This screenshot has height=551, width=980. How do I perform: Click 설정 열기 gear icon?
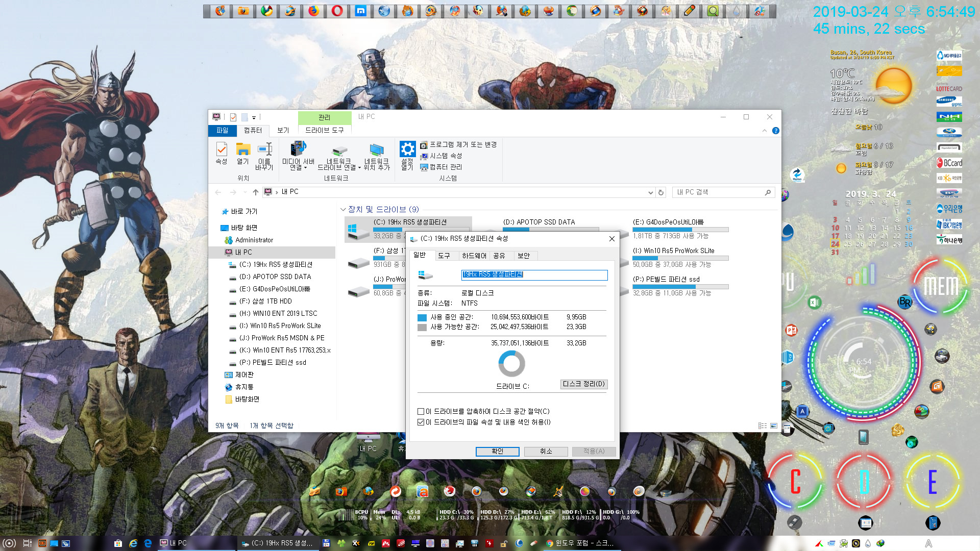point(407,156)
